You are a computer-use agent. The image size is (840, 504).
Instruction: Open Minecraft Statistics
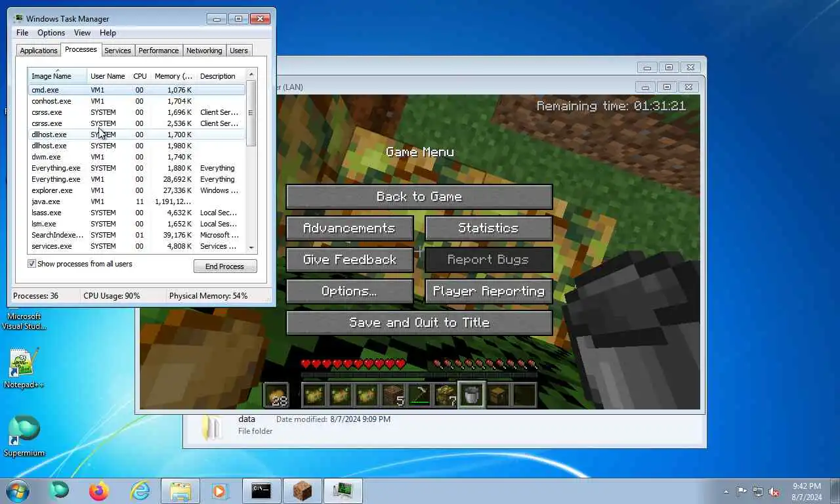coord(489,228)
